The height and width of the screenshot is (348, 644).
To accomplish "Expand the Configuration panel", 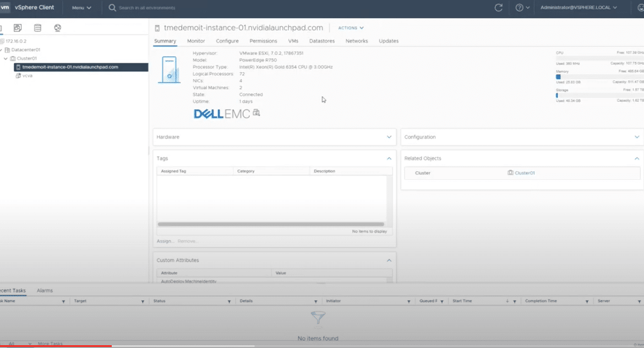I will click(637, 137).
